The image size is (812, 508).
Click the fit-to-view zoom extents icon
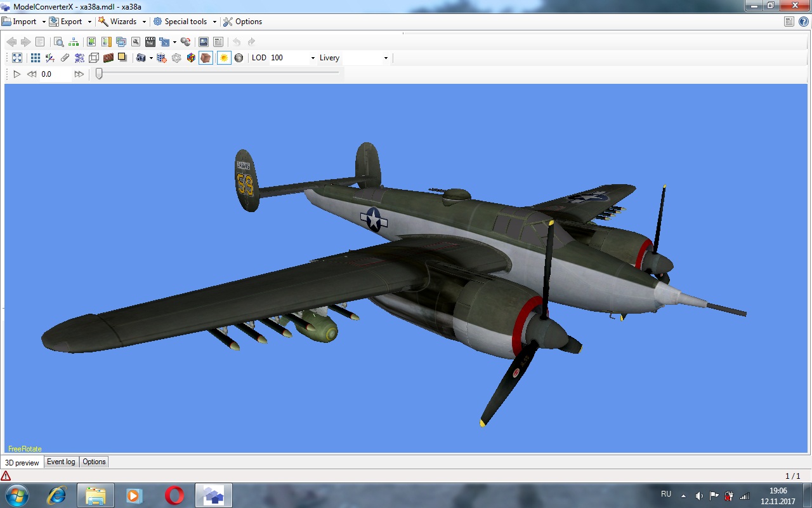(x=17, y=58)
